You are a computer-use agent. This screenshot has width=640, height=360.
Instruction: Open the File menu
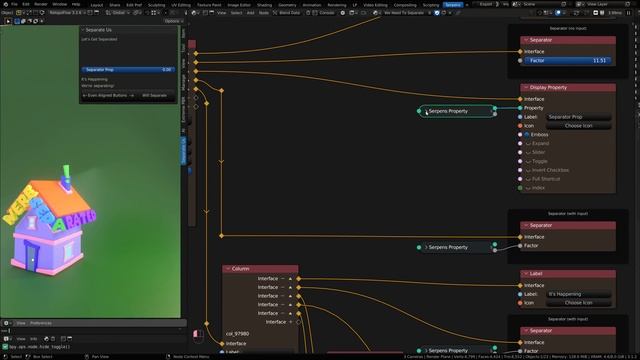[x=14, y=4]
